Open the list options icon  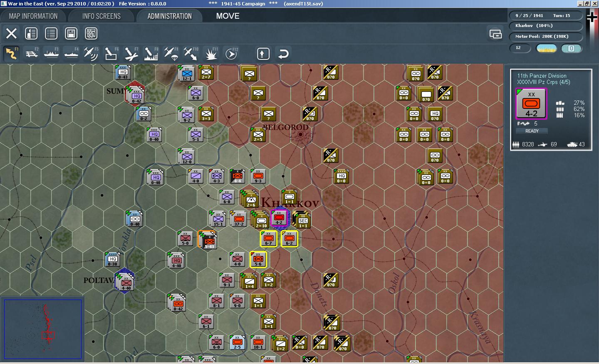tap(51, 33)
